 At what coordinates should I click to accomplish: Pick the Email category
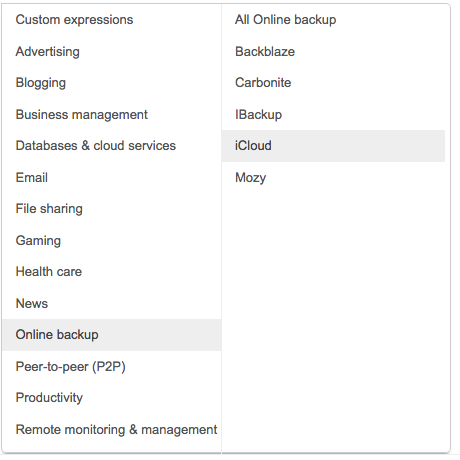(x=111, y=177)
